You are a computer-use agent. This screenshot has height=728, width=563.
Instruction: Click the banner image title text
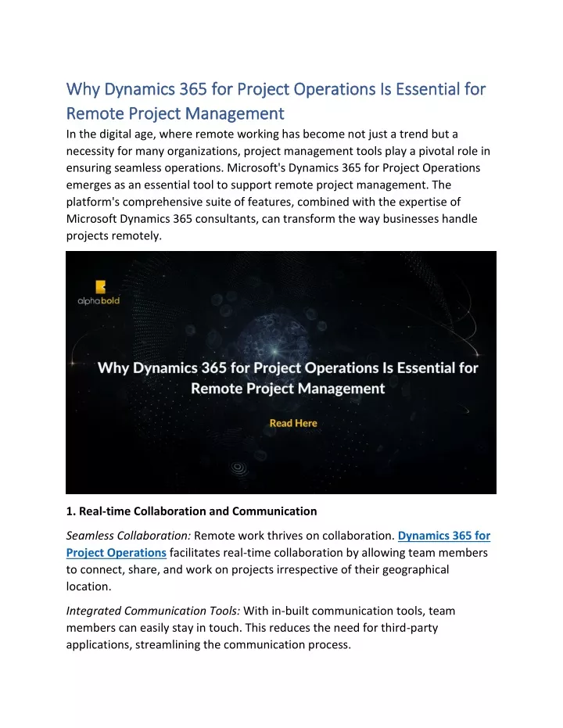[x=288, y=378]
